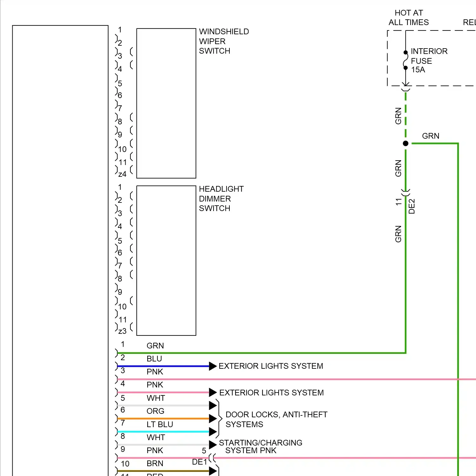Click the interior fuse symbol
The height and width of the screenshot is (476, 476).
click(x=406, y=60)
